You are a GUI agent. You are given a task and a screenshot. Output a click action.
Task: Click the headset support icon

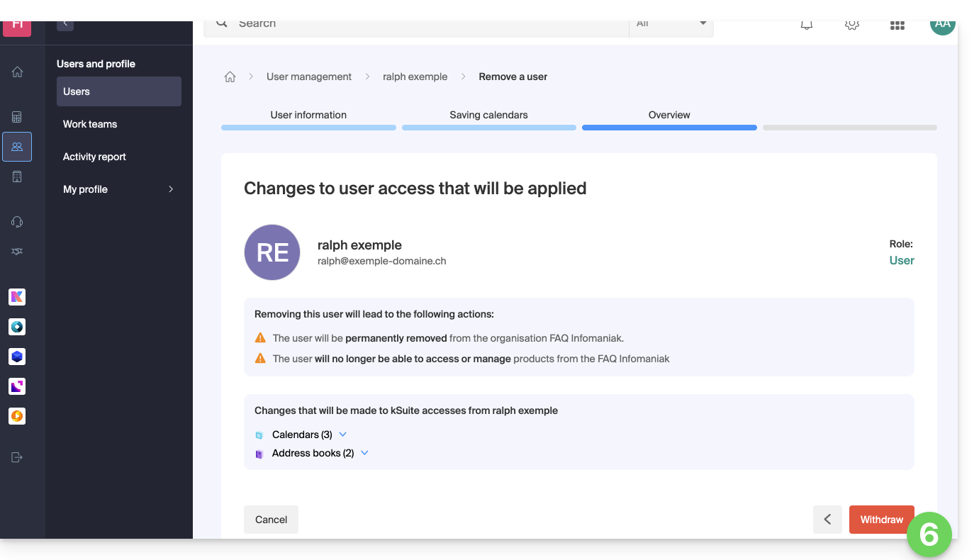(17, 222)
